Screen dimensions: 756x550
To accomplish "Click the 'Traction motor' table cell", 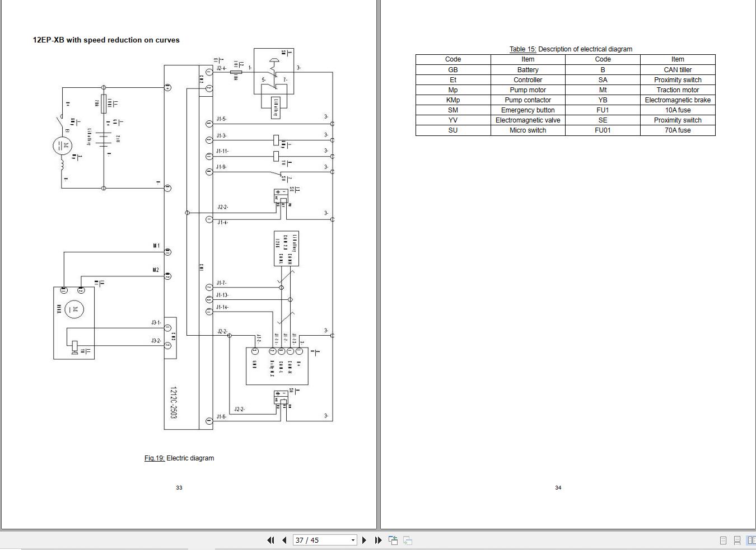I will pos(678,90).
